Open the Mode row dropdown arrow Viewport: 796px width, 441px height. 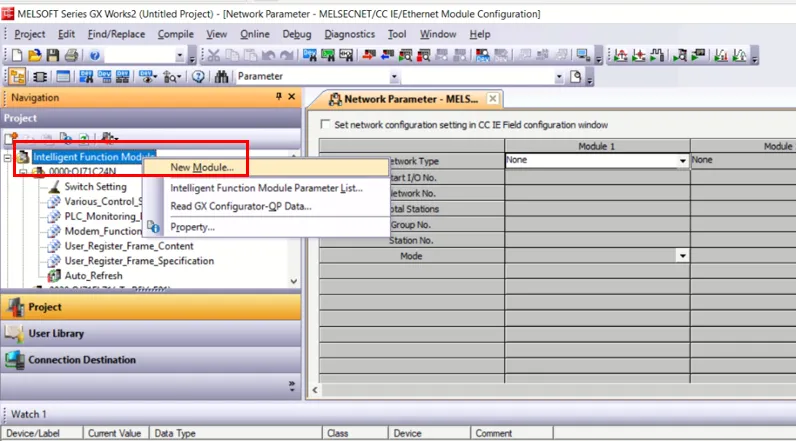coord(682,256)
